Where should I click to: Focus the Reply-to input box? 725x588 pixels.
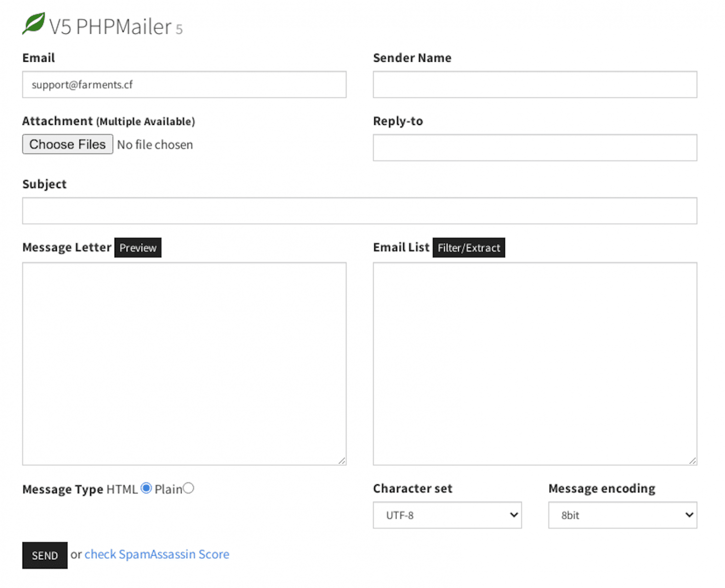[x=535, y=147]
